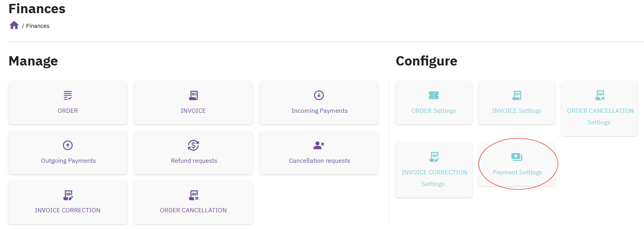Click the INVOICE CORRECTION pencil icon

[x=68, y=195]
